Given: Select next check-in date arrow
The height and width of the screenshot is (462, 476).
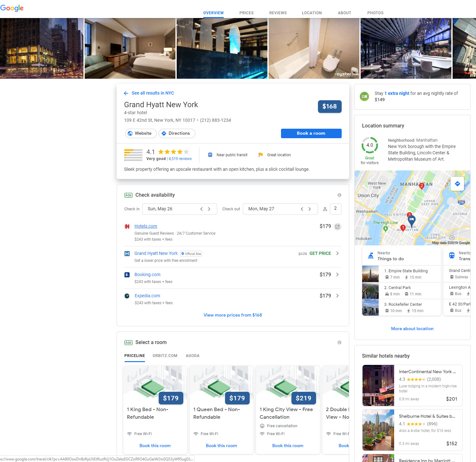Looking at the screenshot, I should 209,209.
